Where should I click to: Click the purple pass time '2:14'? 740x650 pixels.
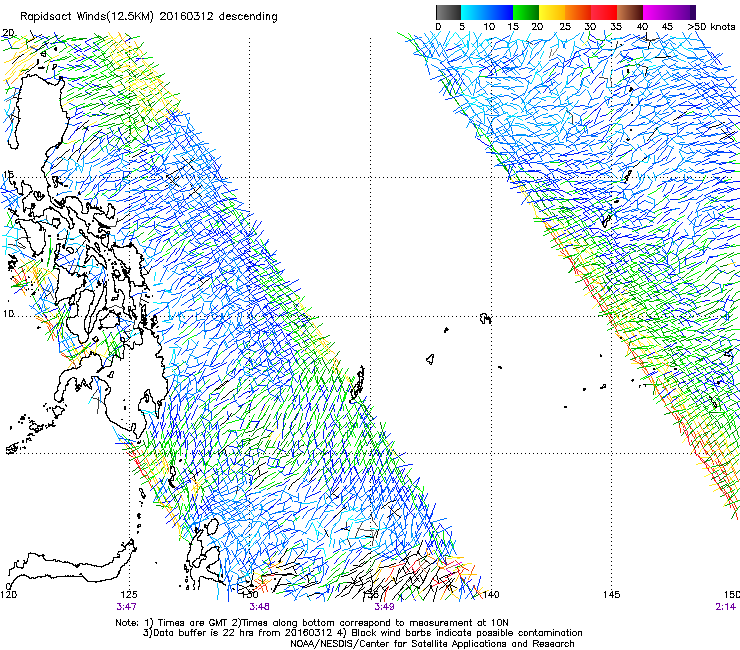pyautogui.click(x=725, y=607)
